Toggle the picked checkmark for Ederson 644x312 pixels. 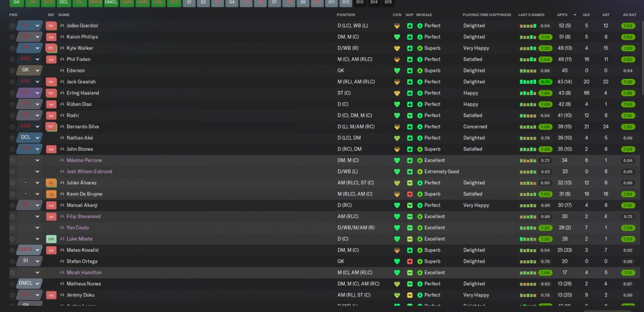tap(13, 71)
